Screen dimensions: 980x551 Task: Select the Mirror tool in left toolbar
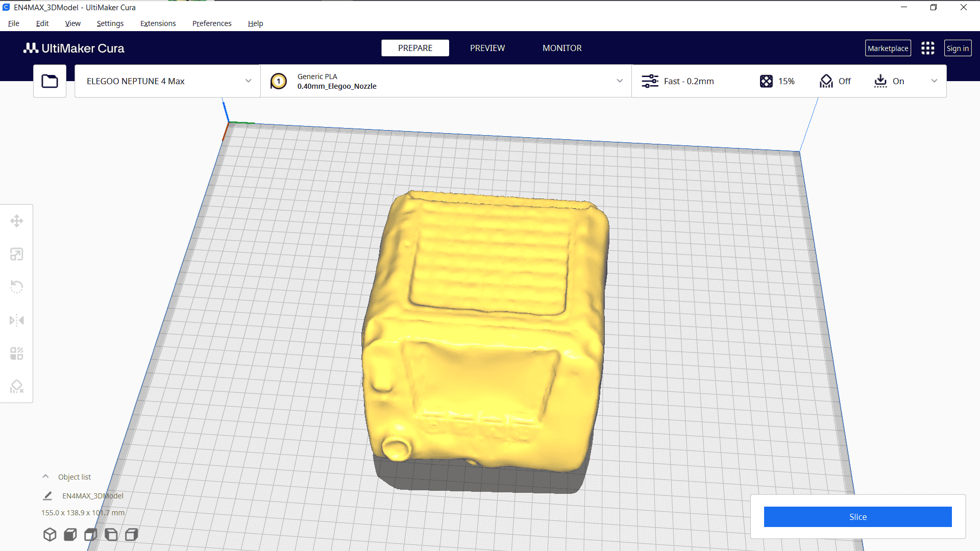16,320
